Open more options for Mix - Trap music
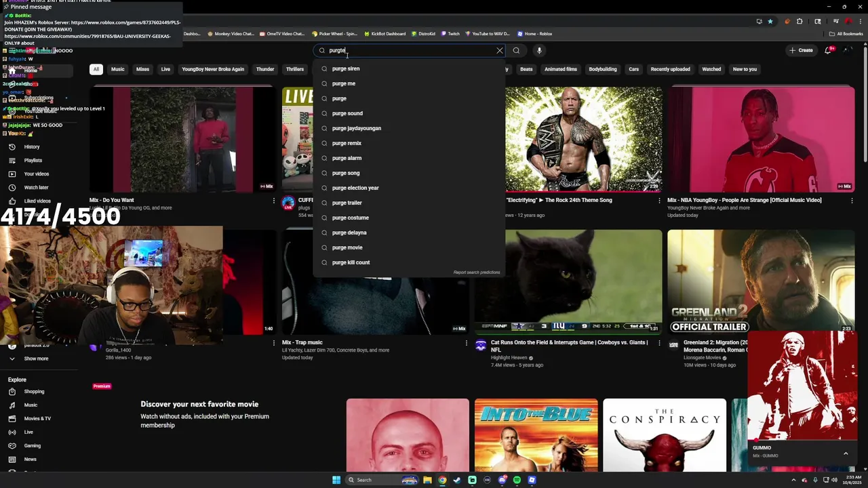This screenshot has width=868, height=488. 466,343
